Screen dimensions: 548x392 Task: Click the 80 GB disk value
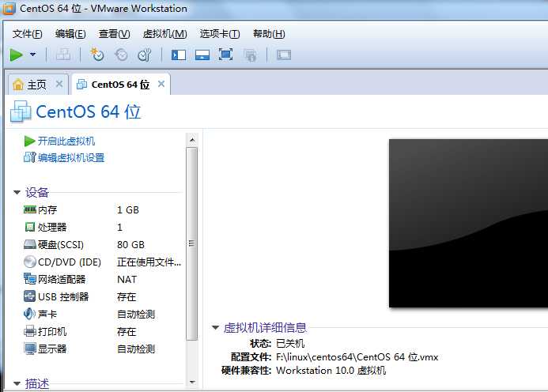[x=130, y=244]
